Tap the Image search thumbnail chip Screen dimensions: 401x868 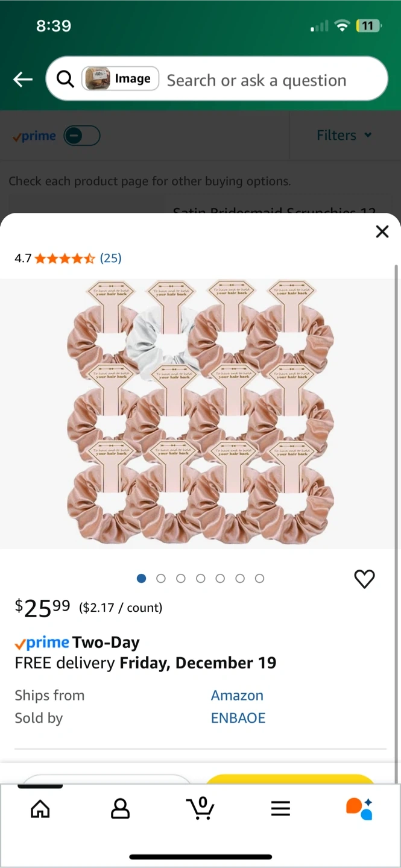121,79
